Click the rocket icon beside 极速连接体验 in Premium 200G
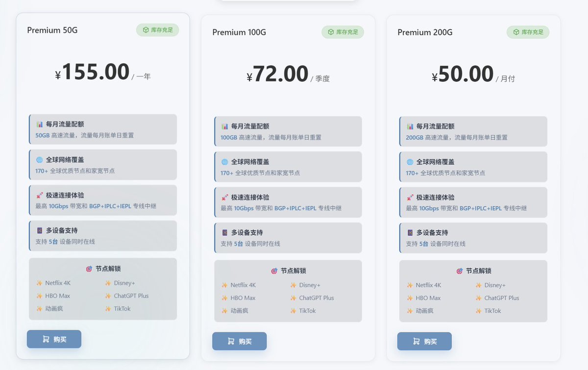Screen dimensions: 588x370 click(410, 197)
